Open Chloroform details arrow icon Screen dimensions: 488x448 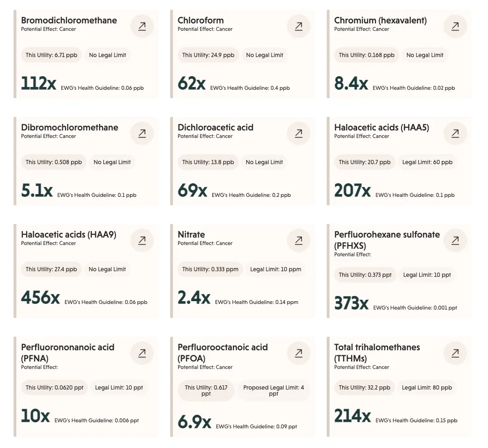[x=299, y=26]
